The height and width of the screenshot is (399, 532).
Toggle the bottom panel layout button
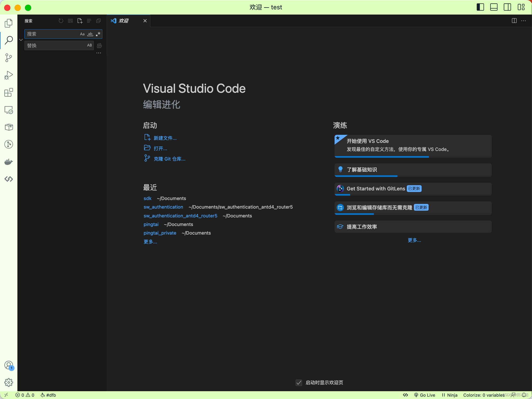[494, 7]
